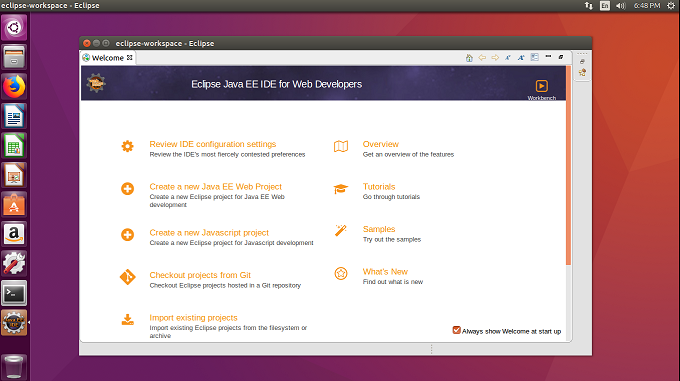This screenshot has height=381, width=680.
Task: Open the Customize page icon
Action: pyautogui.click(x=534, y=57)
